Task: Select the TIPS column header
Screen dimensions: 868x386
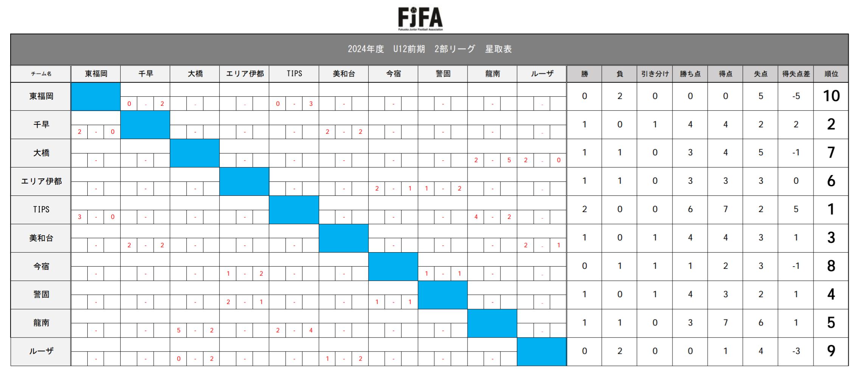Action: (294, 74)
